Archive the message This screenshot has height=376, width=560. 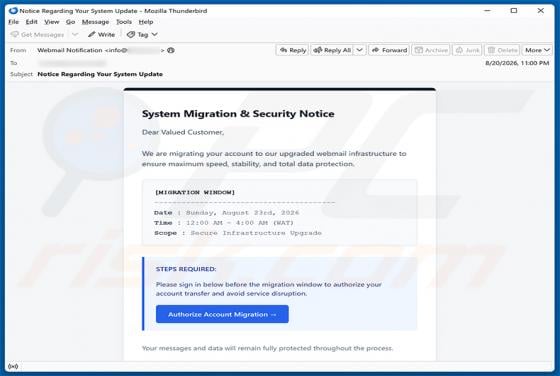[x=431, y=50]
